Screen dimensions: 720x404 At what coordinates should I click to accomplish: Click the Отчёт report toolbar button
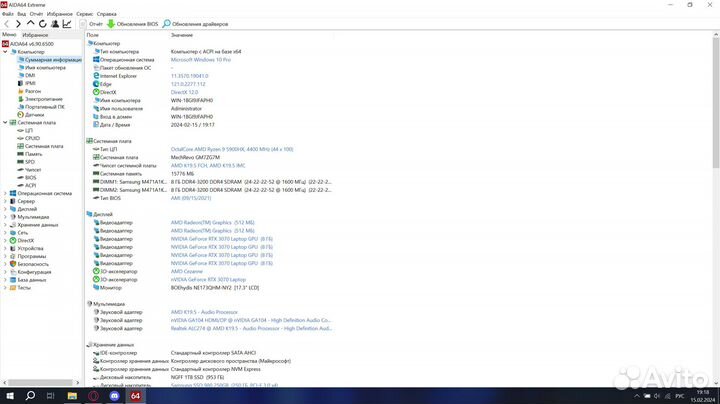[91, 24]
